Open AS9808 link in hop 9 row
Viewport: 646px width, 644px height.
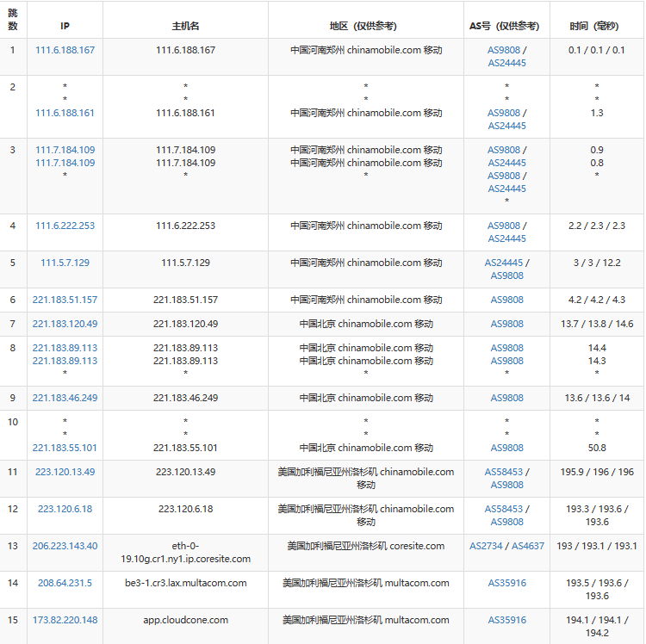pyautogui.click(x=506, y=398)
